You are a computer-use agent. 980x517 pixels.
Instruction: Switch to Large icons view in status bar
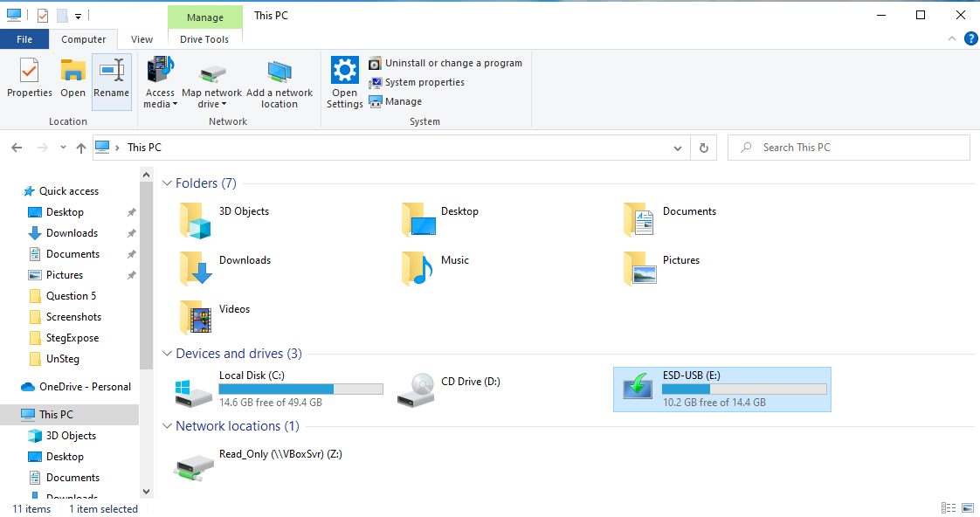click(x=968, y=507)
